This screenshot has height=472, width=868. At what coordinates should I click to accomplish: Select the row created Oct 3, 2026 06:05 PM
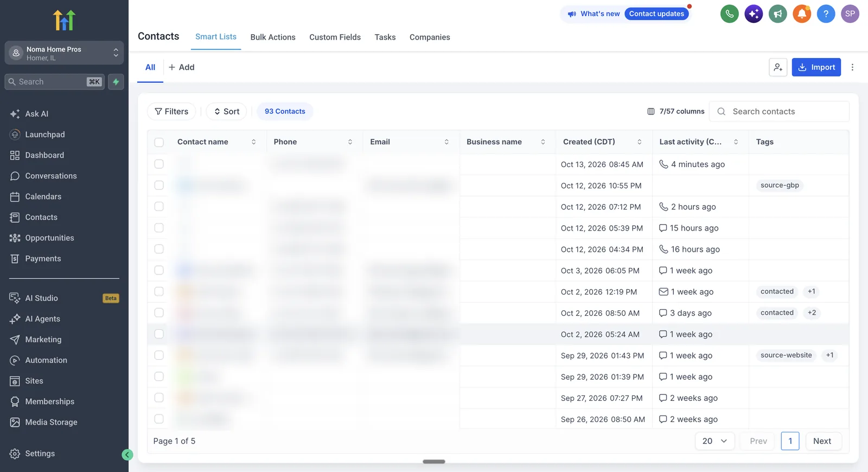[x=159, y=270]
